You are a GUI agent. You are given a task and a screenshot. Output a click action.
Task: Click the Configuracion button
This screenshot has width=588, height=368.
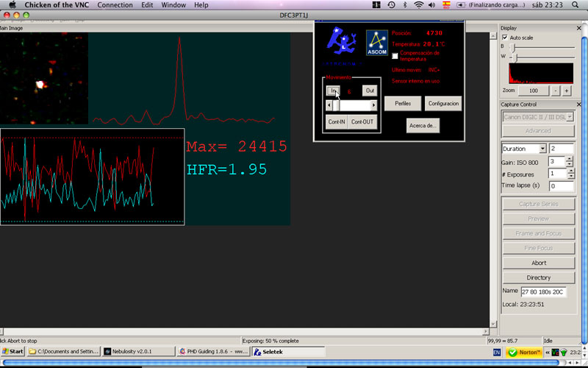442,104
